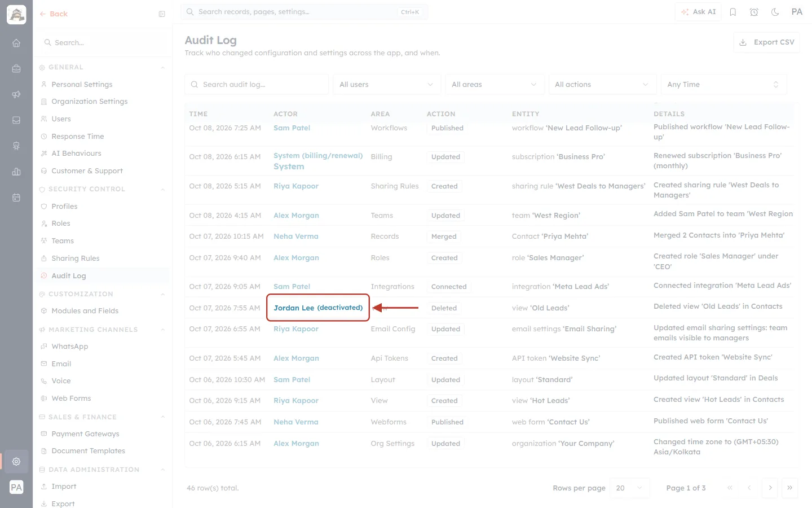
Task: Open the settings gear icon
Action: [x=16, y=461]
